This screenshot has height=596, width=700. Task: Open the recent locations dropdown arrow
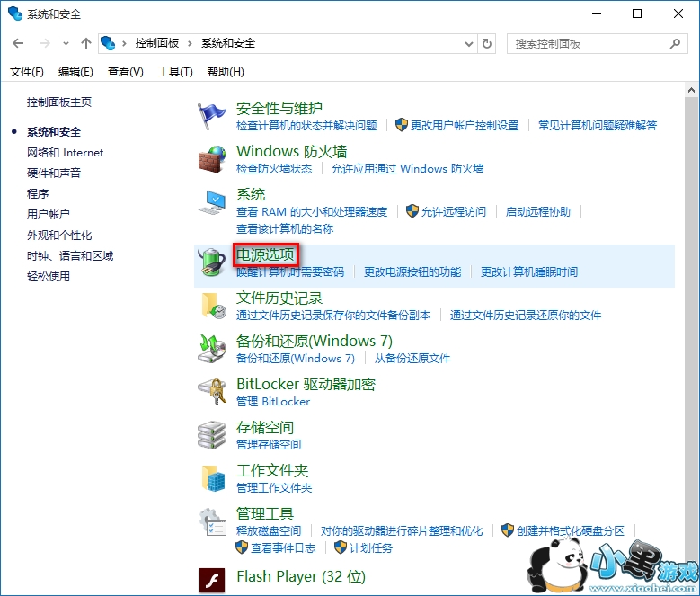point(67,43)
